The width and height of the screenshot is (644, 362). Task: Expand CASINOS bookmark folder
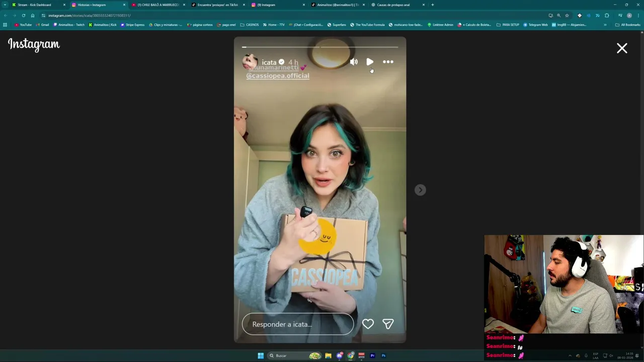point(250,25)
